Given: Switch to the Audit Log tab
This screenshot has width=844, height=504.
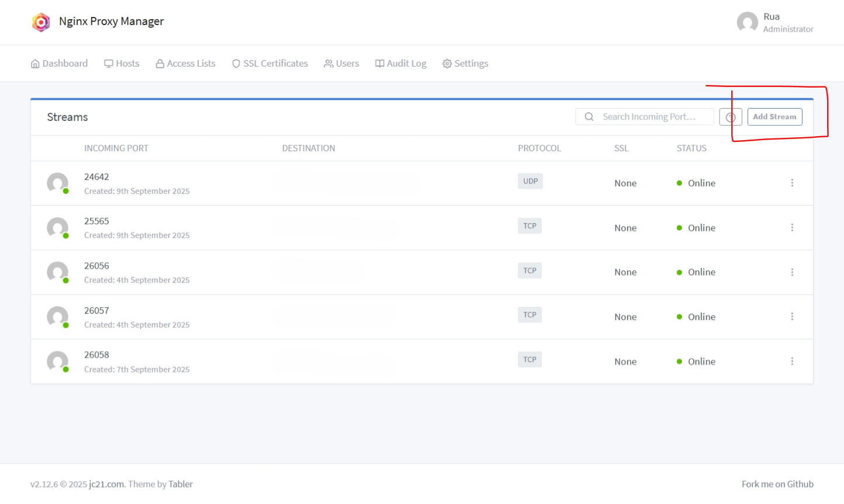Looking at the screenshot, I should click(x=400, y=64).
